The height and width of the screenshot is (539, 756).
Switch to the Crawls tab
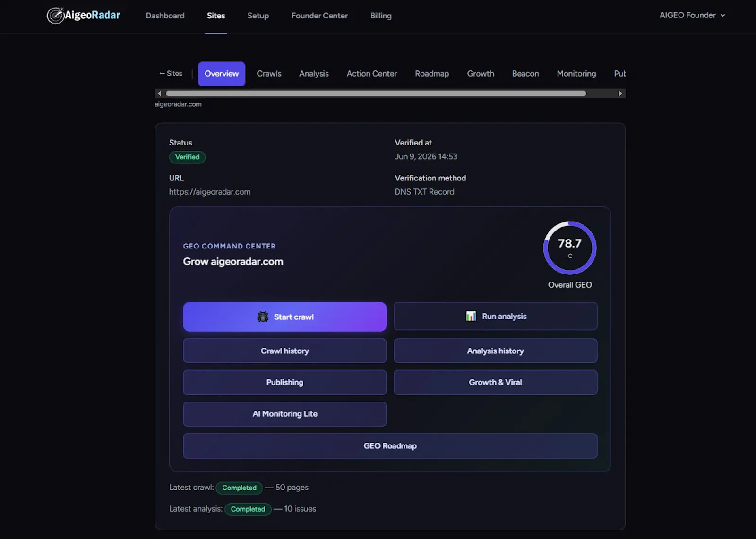point(269,74)
